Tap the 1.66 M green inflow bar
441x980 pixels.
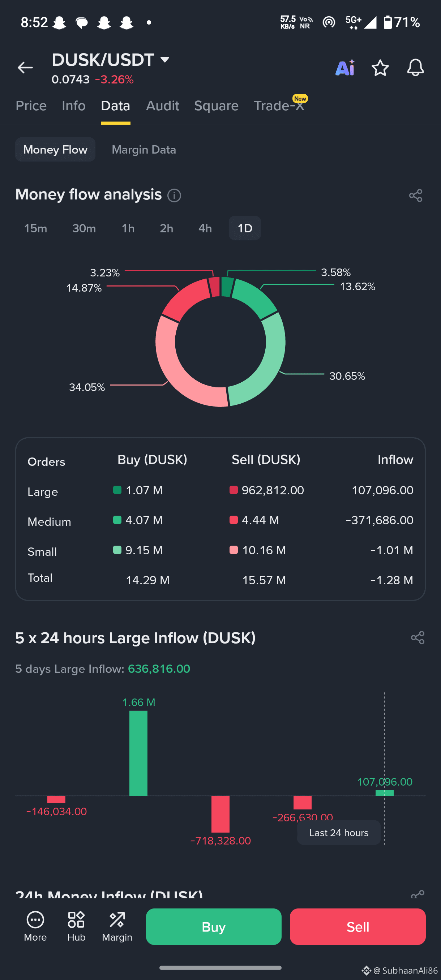[138, 753]
